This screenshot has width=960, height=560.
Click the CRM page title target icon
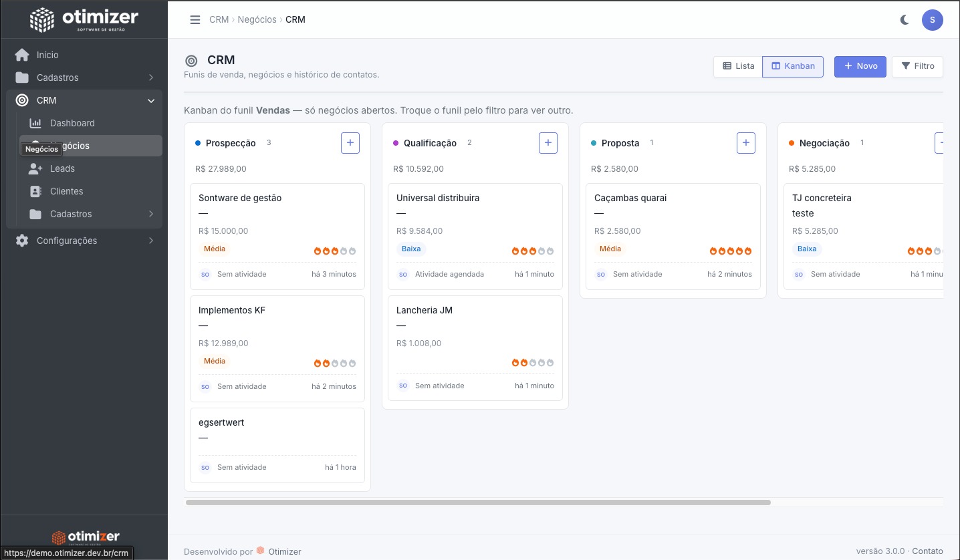click(x=191, y=61)
